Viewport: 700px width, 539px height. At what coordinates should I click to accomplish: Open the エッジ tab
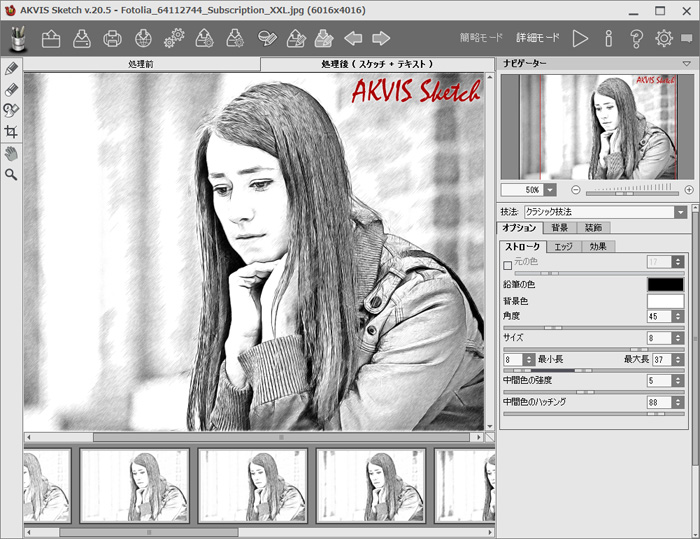tap(563, 246)
